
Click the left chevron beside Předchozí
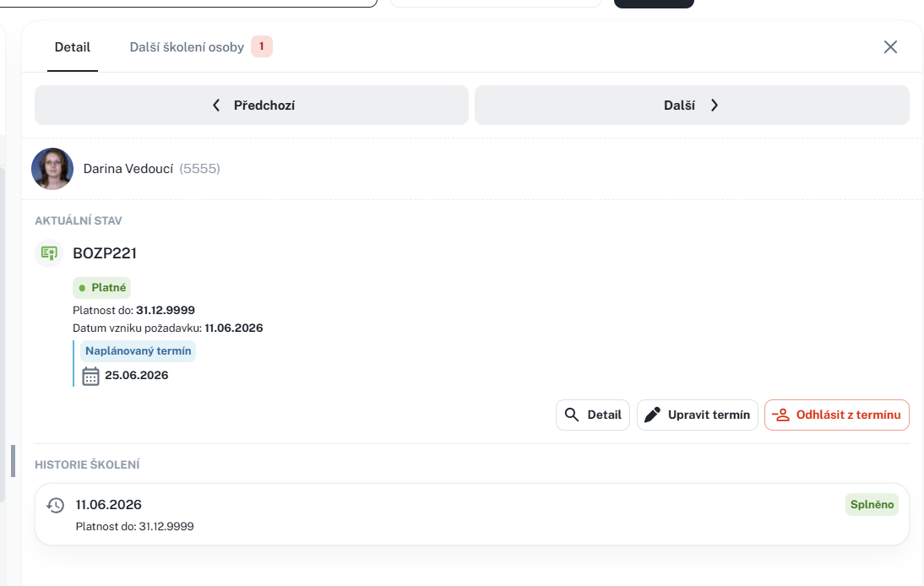pos(216,106)
